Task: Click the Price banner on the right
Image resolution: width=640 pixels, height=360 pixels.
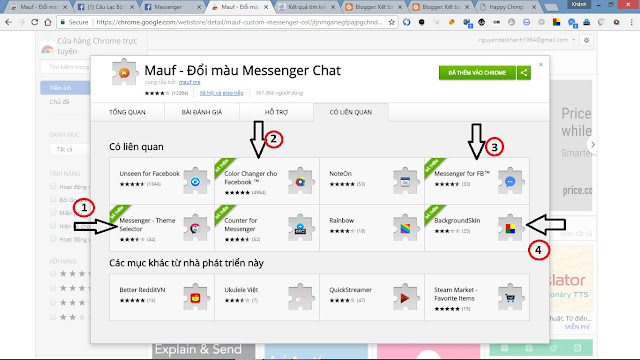Action: coord(571,145)
